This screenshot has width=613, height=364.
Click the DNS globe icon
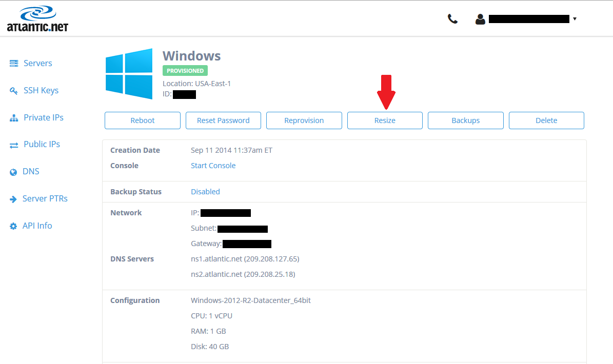coord(13,172)
